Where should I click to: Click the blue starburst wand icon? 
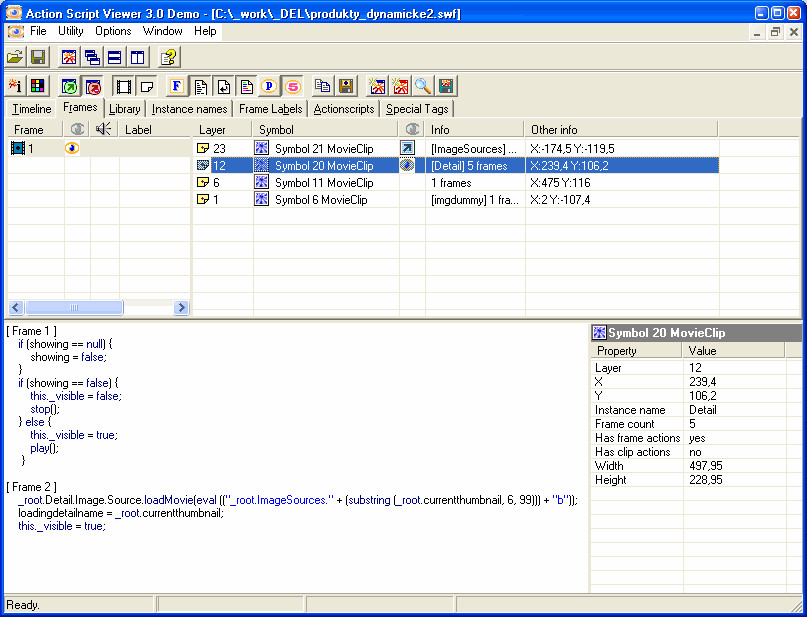[x=377, y=86]
